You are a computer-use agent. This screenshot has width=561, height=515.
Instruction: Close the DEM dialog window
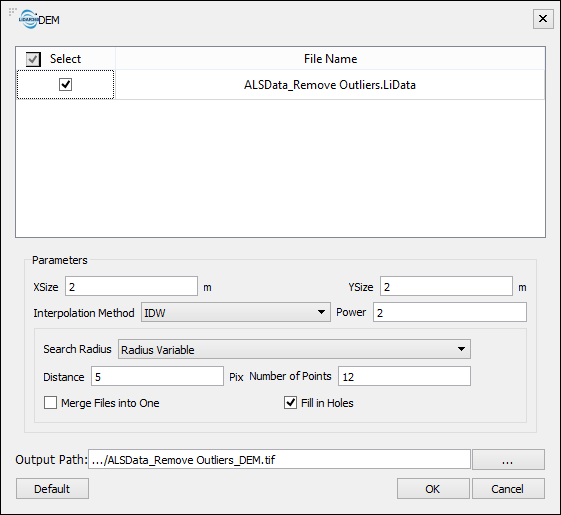pyautogui.click(x=543, y=19)
